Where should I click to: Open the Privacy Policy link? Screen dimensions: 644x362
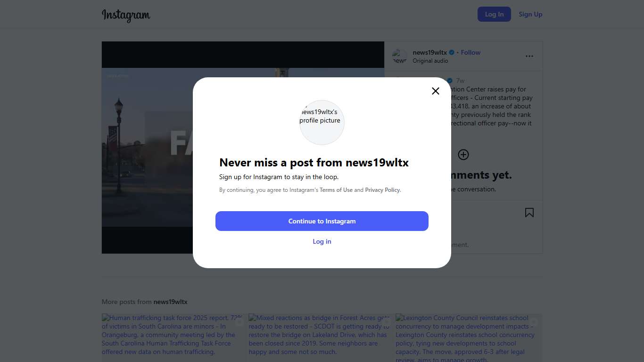tap(382, 190)
